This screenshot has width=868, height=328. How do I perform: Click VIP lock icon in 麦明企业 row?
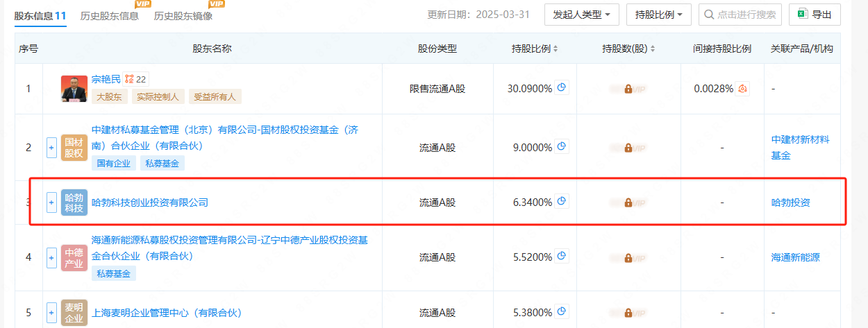pyautogui.click(x=628, y=313)
